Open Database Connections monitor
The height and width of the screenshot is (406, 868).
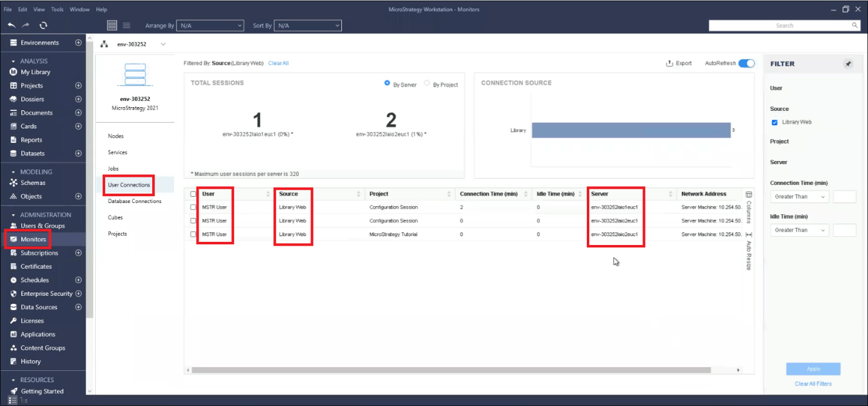pyautogui.click(x=135, y=201)
